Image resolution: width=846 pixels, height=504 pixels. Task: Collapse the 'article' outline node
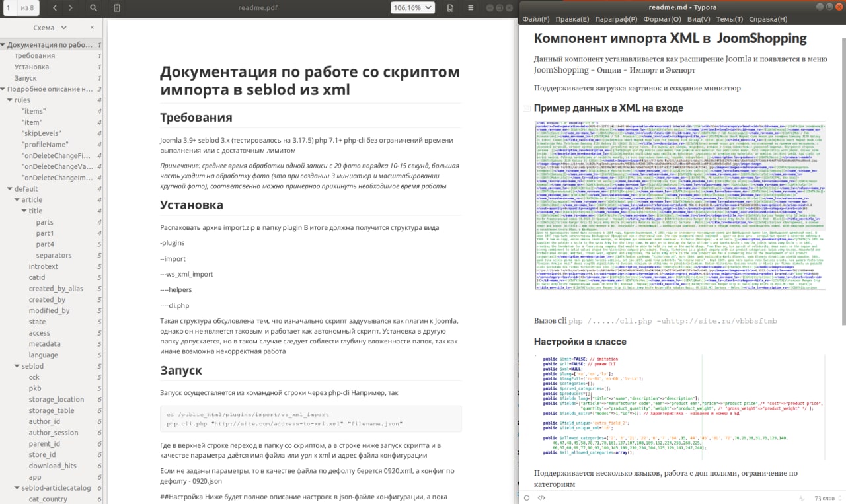point(17,200)
